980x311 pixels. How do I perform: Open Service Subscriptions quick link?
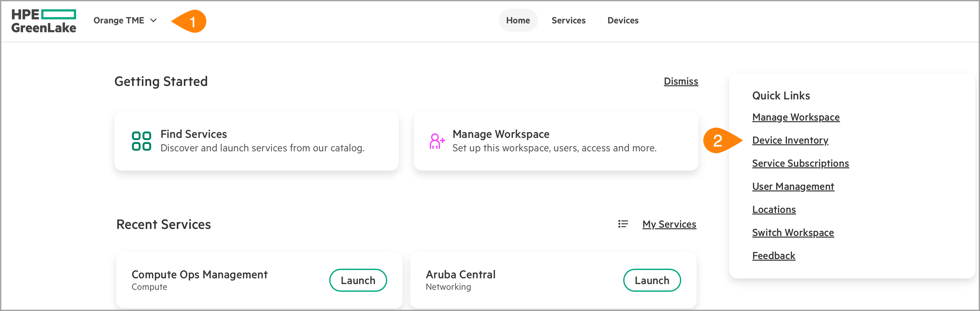(x=800, y=163)
